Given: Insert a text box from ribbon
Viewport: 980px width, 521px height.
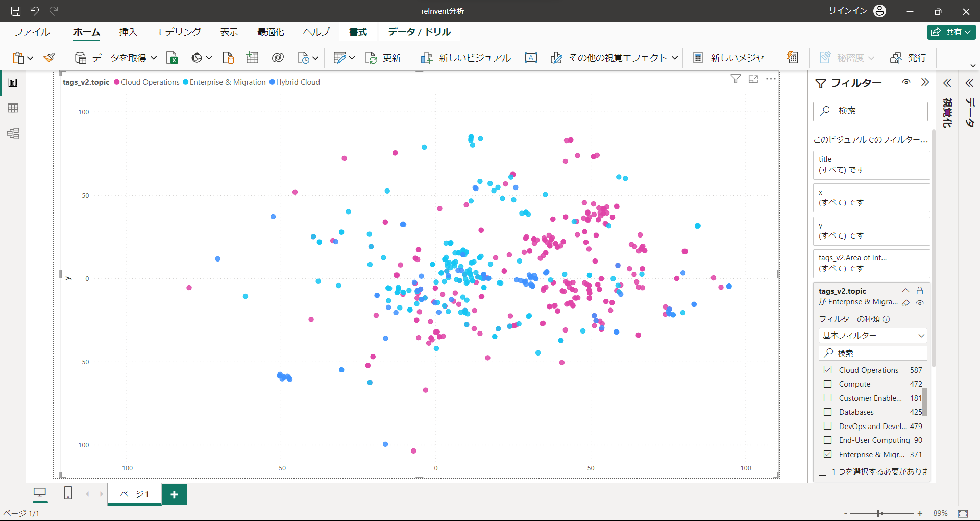Looking at the screenshot, I should (531, 58).
